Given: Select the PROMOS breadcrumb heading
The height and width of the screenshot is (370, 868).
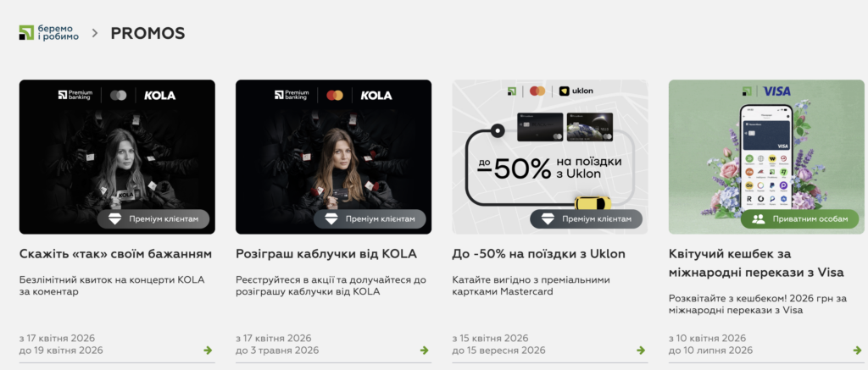Looking at the screenshot, I should point(147,33).
